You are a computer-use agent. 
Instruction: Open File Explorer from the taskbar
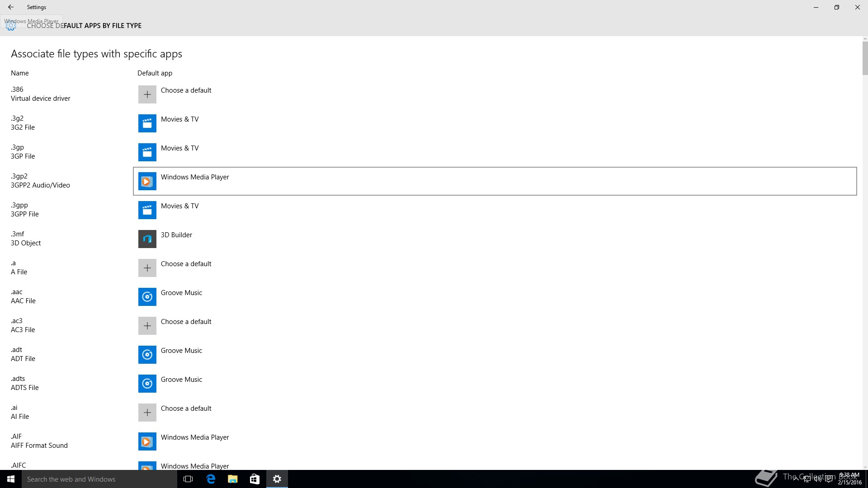point(232,479)
